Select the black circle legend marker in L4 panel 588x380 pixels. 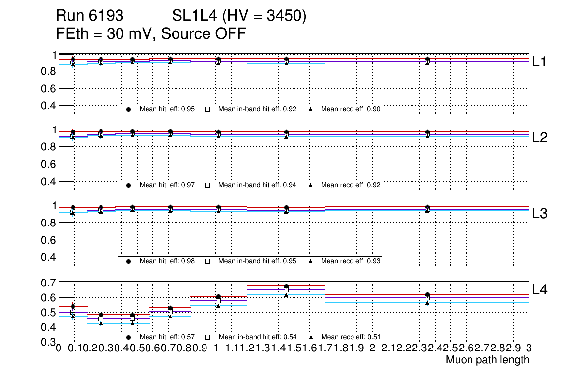pyautogui.click(x=129, y=337)
